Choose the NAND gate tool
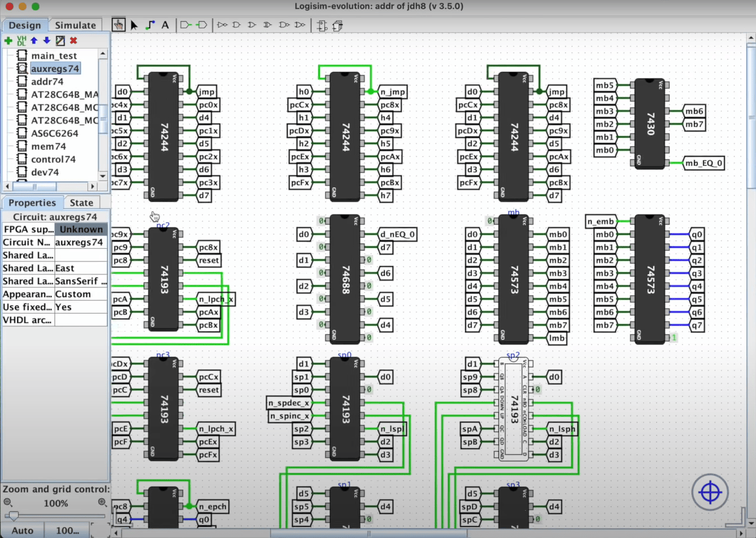Image resolution: width=756 pixels, height=538 pixels. tap(284, 25)
